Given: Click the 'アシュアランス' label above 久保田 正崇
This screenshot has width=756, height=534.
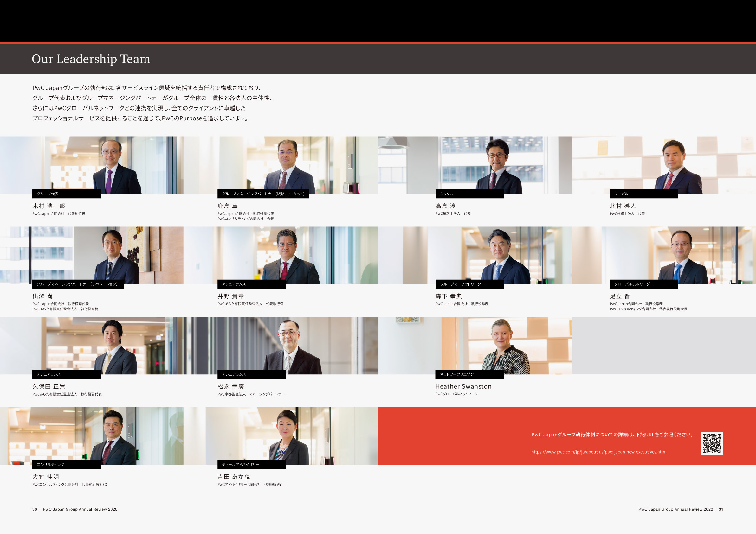Looking at the screenshot, I should point(67,374).
